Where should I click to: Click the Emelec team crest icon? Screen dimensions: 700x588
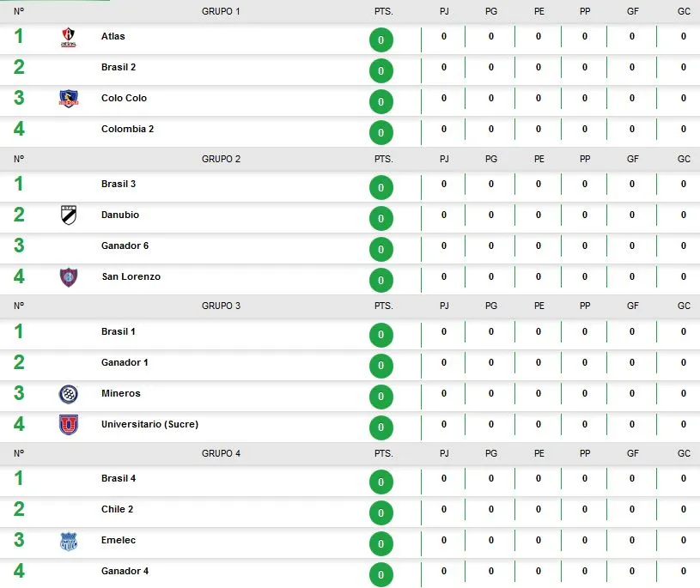(x=69, y=542)
